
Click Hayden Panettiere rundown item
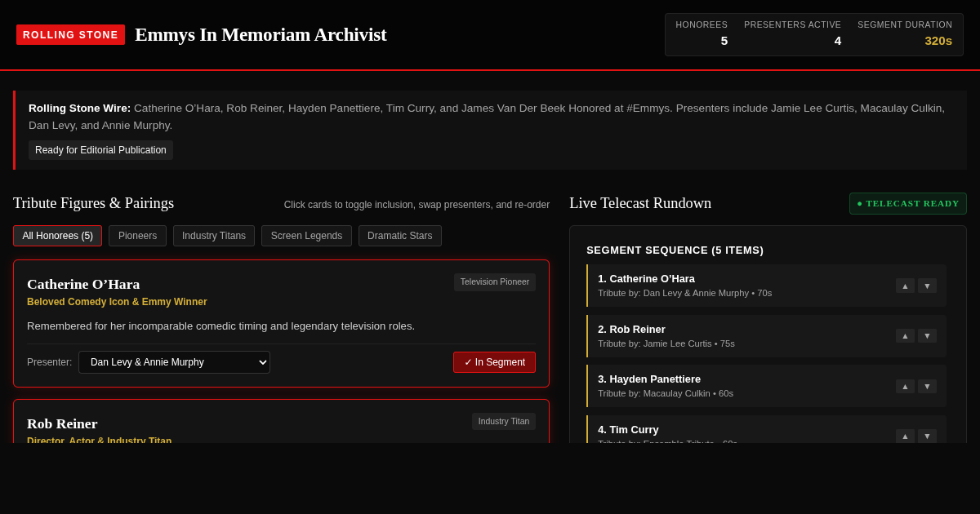coord(766,386)
